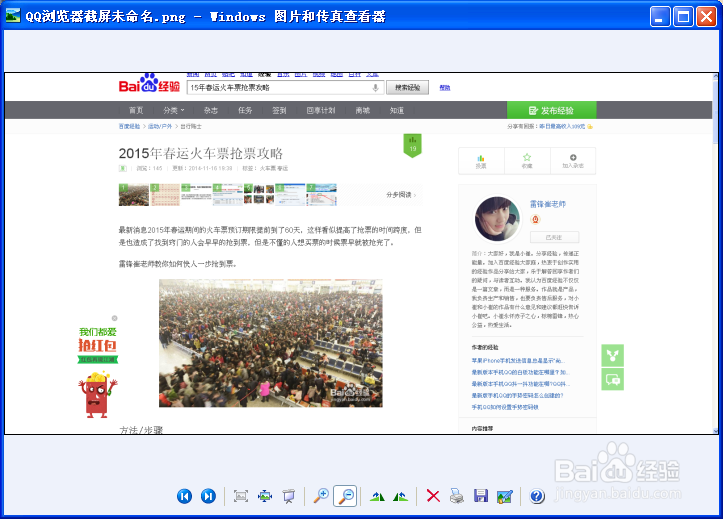
Task: Click the 加入杂志 plus icon
Action: pyautogui.click(x=573, y=161)
